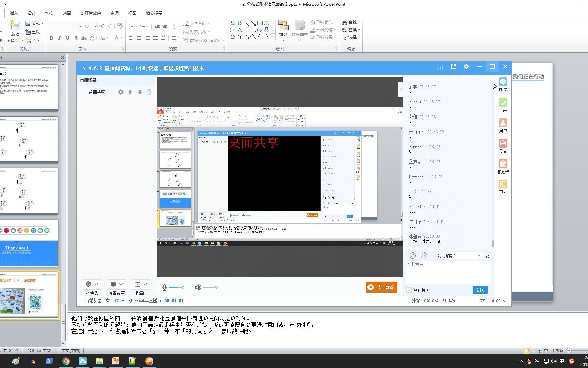Apply italic formatting in PowerPoint ribbon
588x368 pixels.
click(x=59, y=38)
